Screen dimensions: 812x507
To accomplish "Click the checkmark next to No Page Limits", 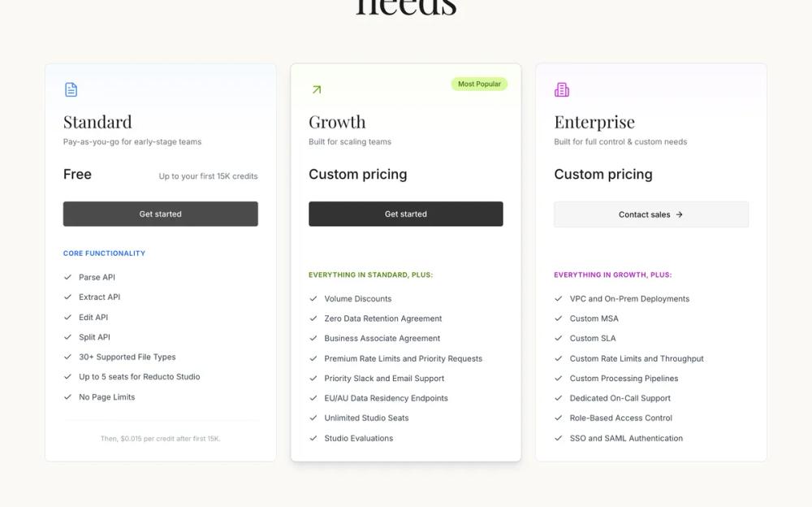I will [x=67, y=396].
